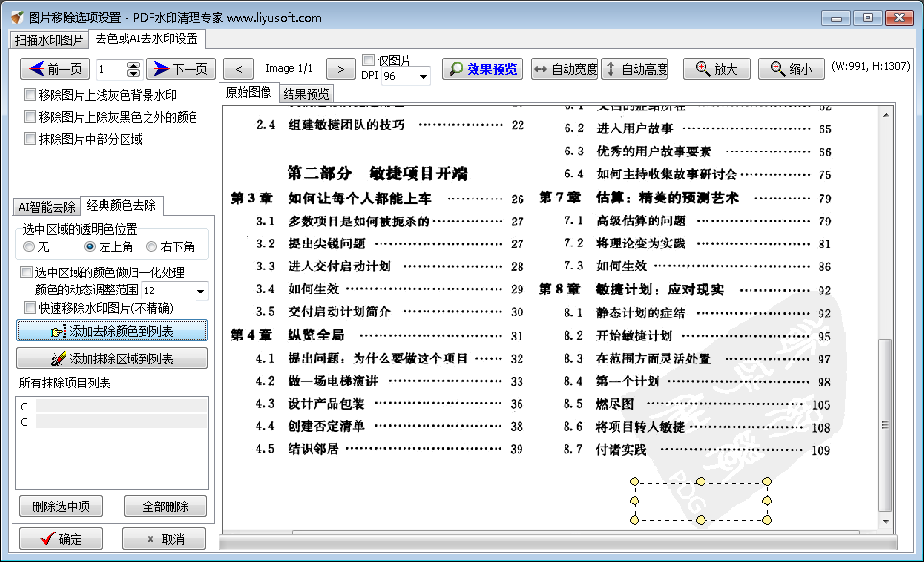Click 添加抹除区域到列表 brush icon button
The width and height of the screenshot is (924, 562).
coord(112,359)
